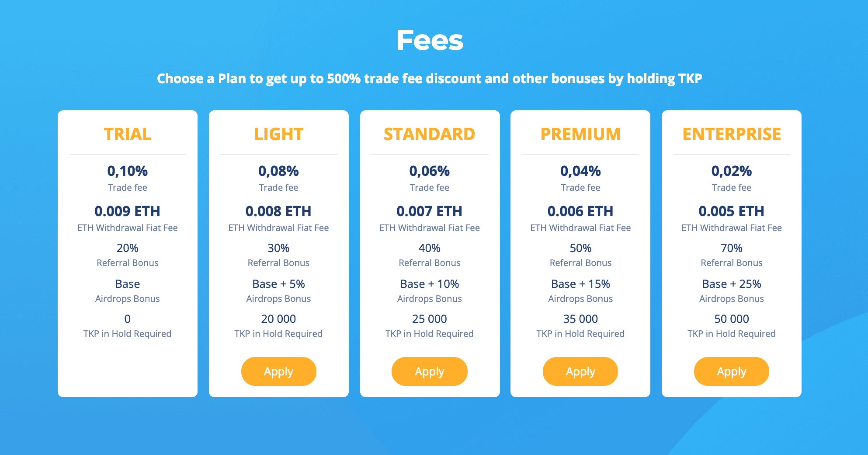
Task: Select the STANDARD plan heading
Action: tap(429, 134)
